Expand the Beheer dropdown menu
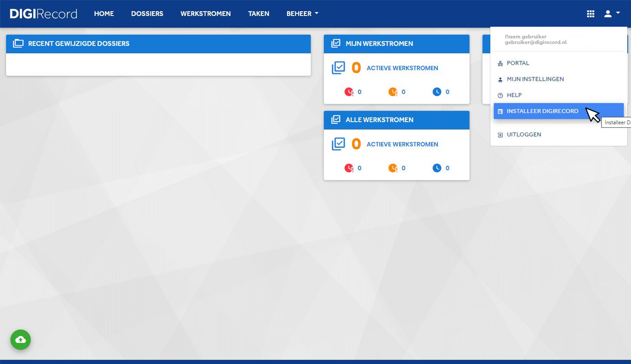 (x=302, y=14)
